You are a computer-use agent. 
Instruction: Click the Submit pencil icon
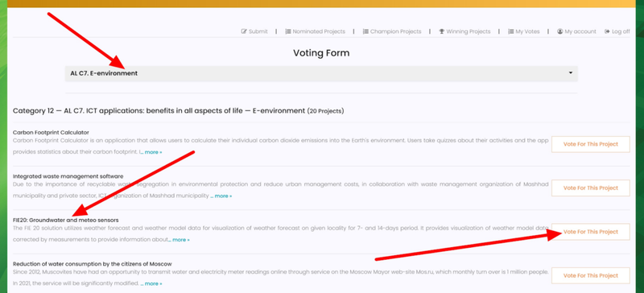[244, 31]
